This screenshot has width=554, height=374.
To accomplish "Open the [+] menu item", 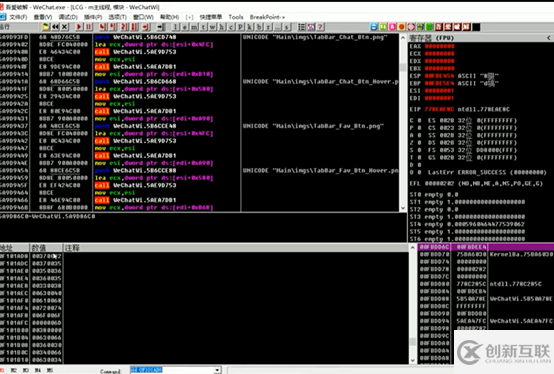I will [189, 17].
